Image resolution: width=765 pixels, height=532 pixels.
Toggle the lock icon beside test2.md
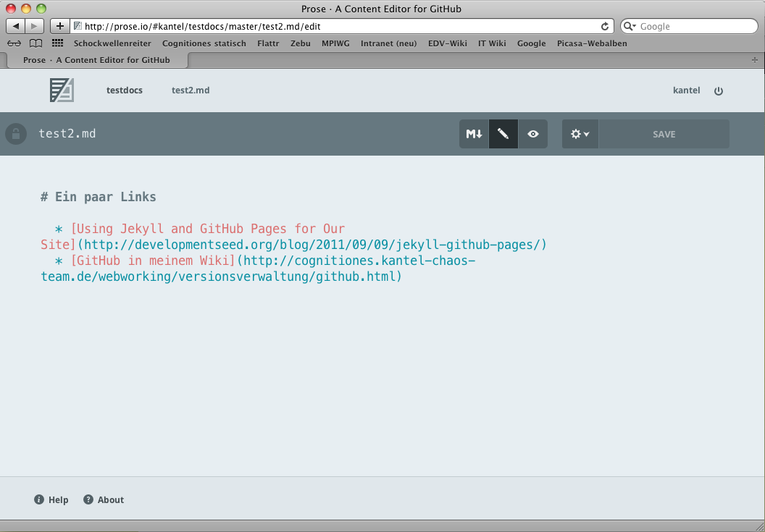click(16, 134)
